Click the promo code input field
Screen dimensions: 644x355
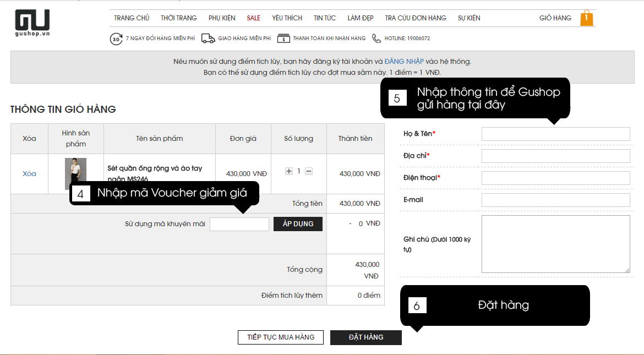(x=239, y=224)
